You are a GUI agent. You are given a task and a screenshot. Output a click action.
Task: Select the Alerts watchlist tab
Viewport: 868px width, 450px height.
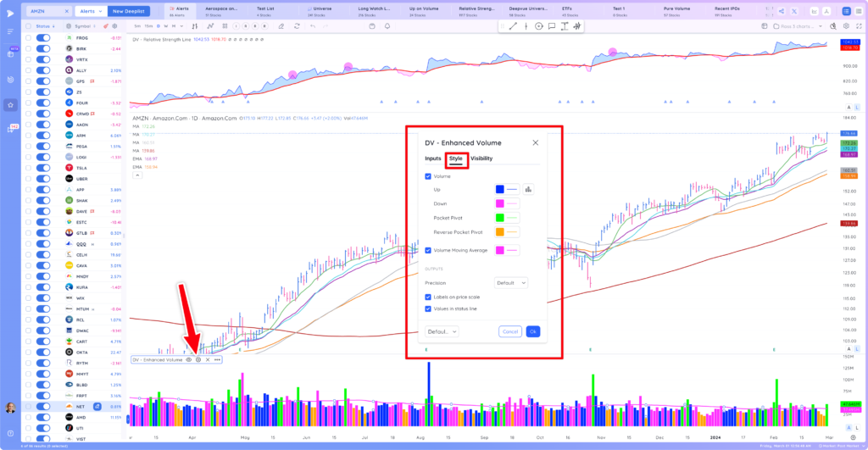pos(179,11)
